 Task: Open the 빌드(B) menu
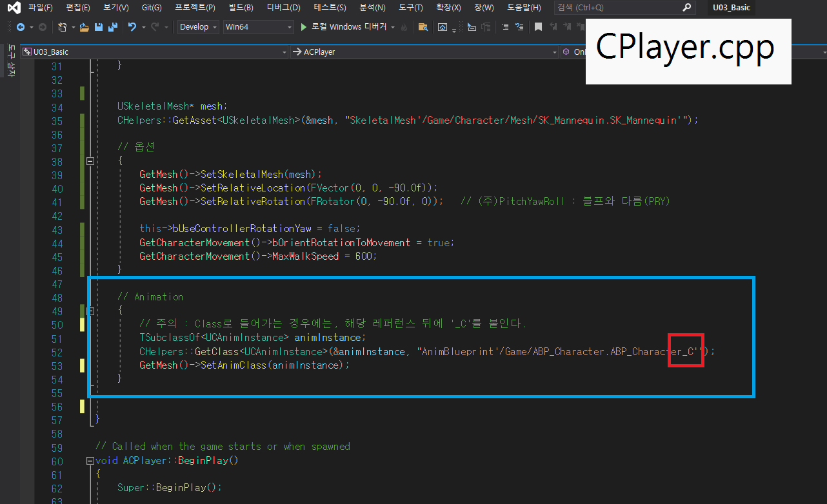coord(241,8)
